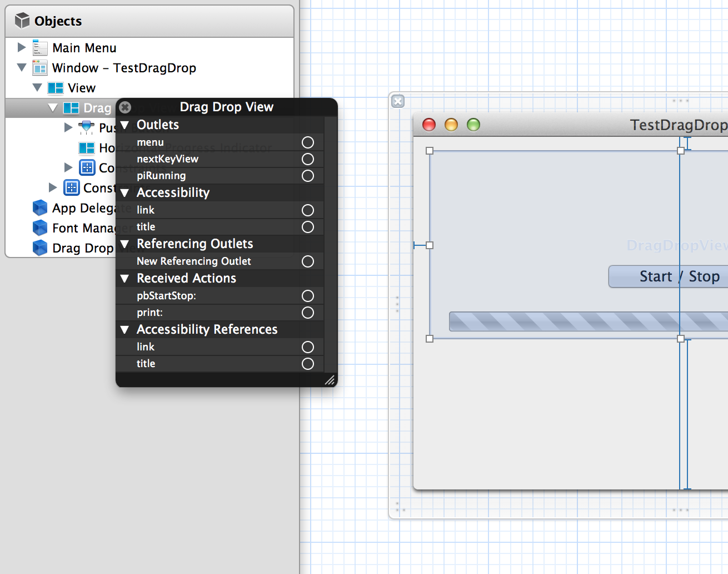Select the View row in Objects outline

click(x=149, y=88)
